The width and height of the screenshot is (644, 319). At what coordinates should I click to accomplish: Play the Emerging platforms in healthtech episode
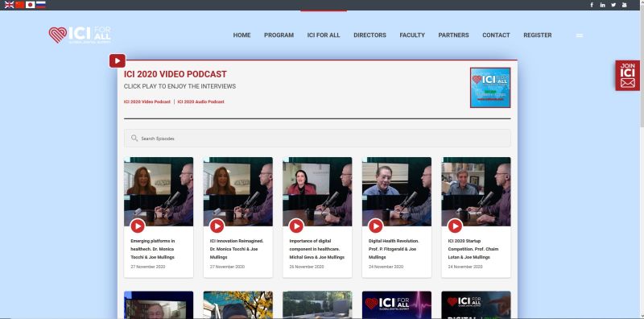[138, 226]
